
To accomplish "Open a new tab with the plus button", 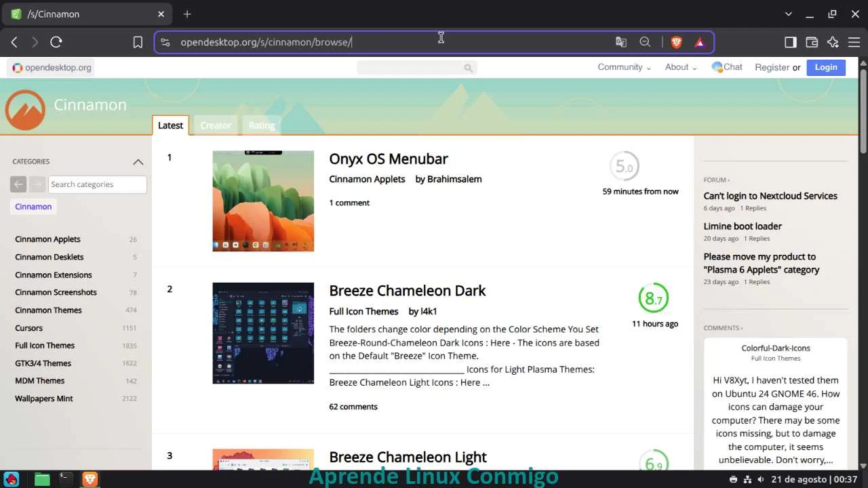I will pyautogui.click(x=187, y=14).
